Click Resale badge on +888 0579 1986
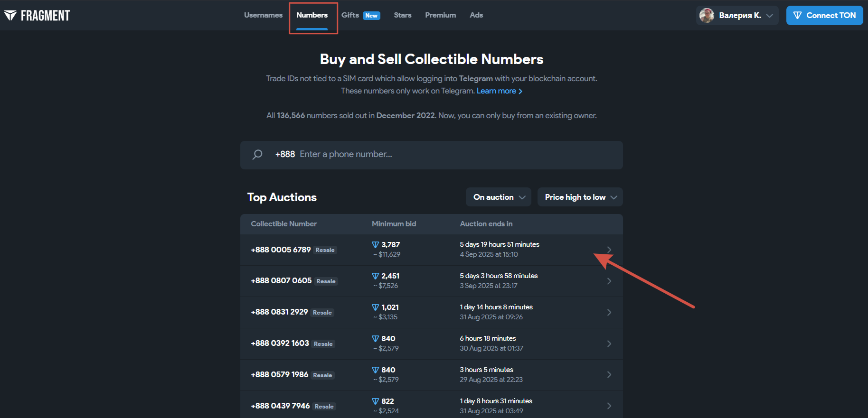The height and width of the screenshot is (418, 868). click(x=323, y=375)
